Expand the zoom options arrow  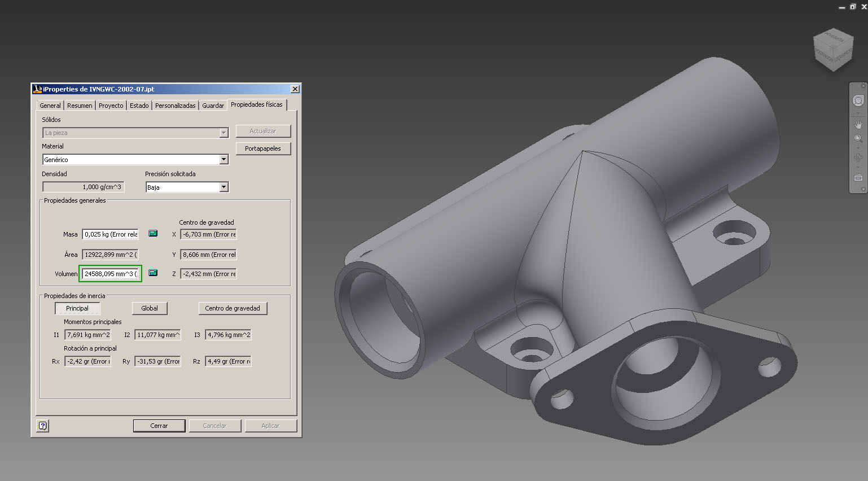[x=858, y=148]
